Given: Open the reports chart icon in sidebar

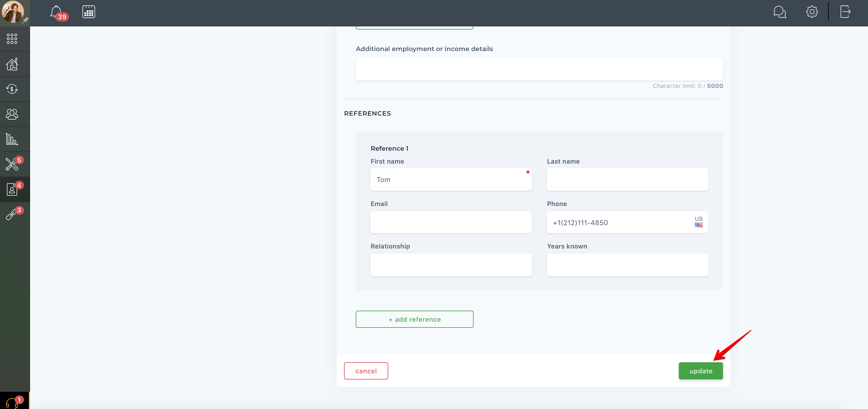Looking at the screenshot, I should coord(12,139).
